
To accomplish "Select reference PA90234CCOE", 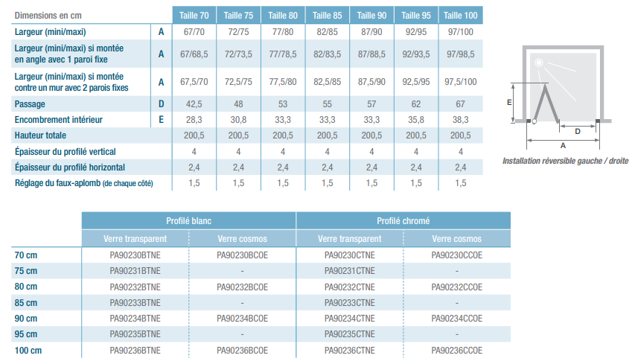I will [457, 319].
